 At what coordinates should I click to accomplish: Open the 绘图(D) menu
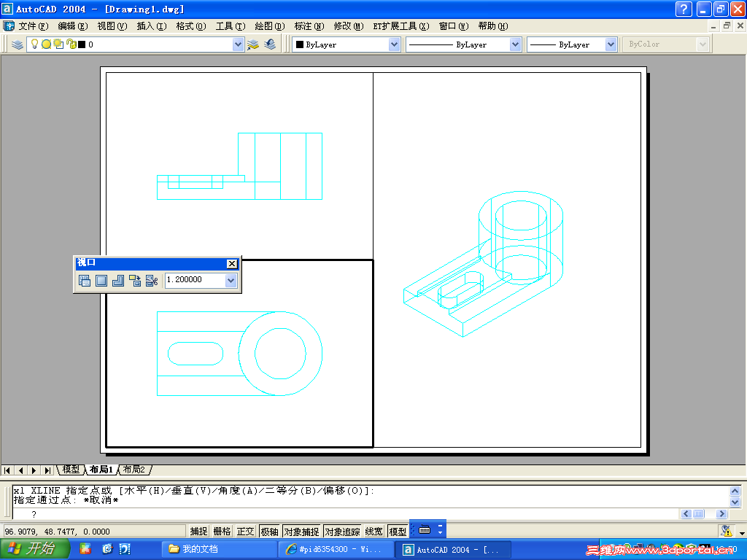[270, 26]
